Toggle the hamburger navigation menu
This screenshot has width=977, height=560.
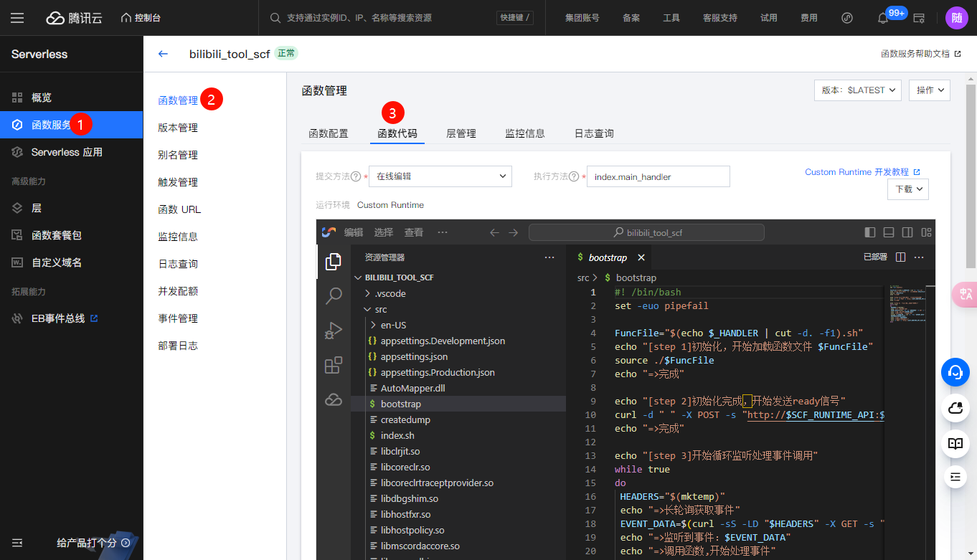pos(17,18)
